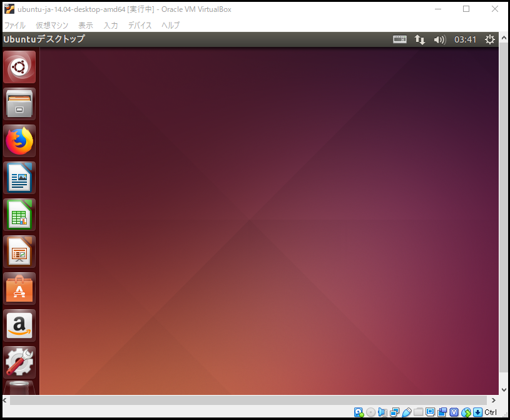Open the 入力 menu
510x420 pixels.
[x=111, y=26]
